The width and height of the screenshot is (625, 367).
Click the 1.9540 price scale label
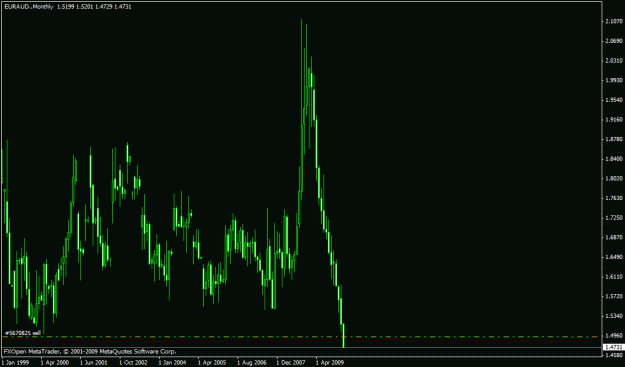(614, 100)
